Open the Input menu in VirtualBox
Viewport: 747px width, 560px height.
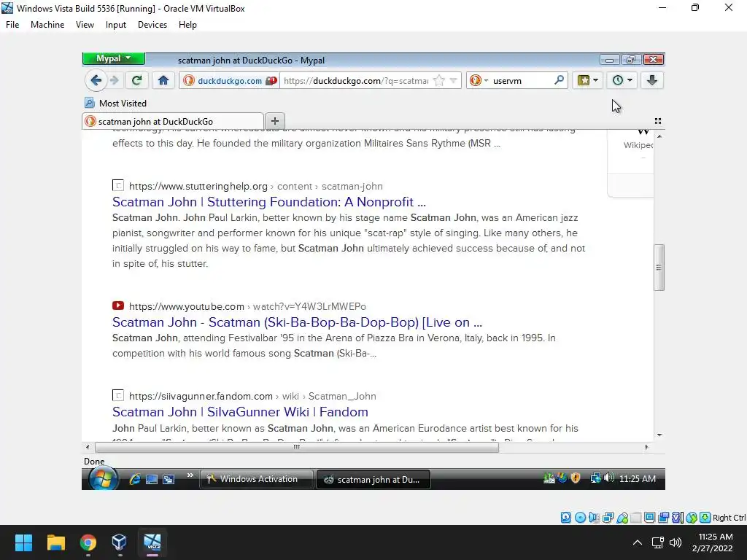[x=116, y=25]
